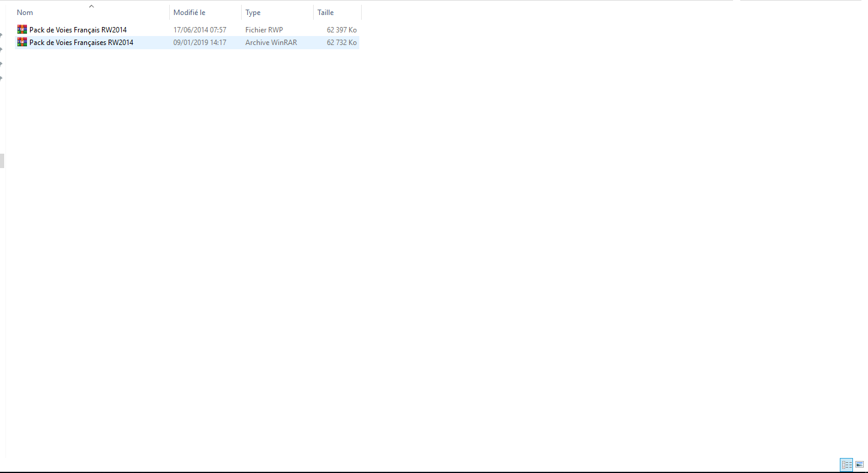Sort files by the Nom column header

[x=92, y=13]
